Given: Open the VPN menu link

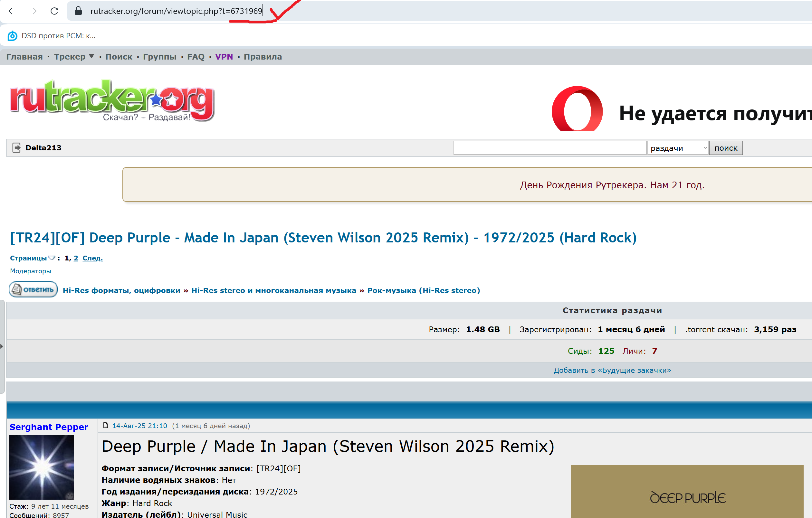Looking at the screenshot, I should [x=224, y=57].
